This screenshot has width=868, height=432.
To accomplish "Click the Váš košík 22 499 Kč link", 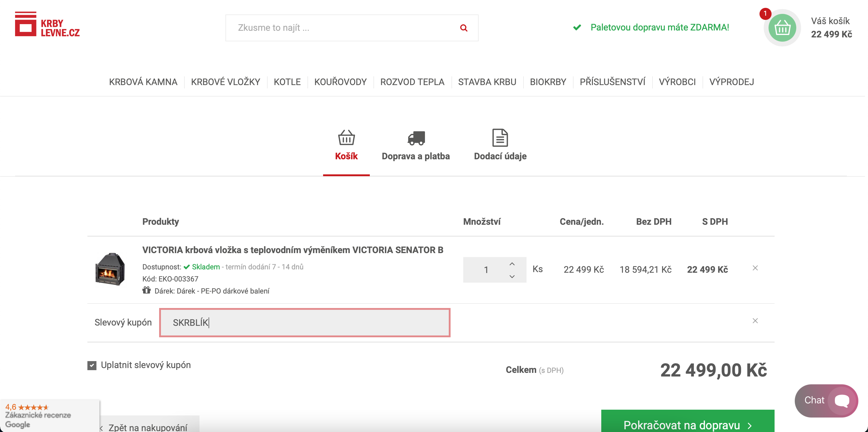I will pos(831,28).
